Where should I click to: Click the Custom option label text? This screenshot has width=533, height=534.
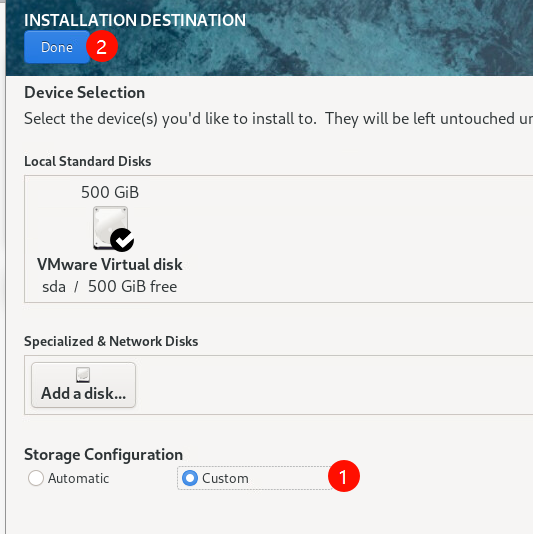225,478
